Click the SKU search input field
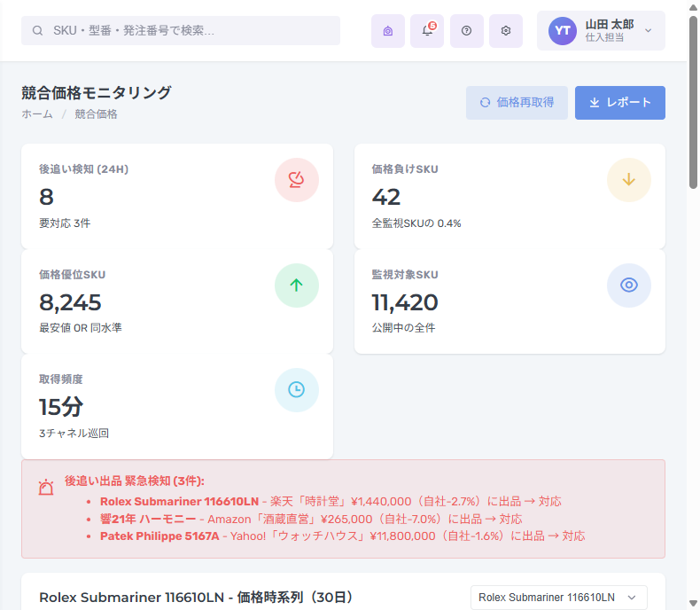This screenshot has height=610, width=700. tap(181, 30)
